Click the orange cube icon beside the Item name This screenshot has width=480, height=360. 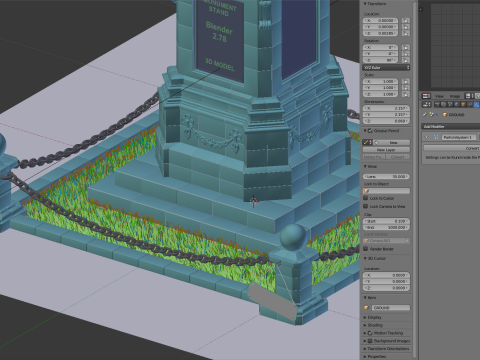pyautogui.click(x=367, y=308)
